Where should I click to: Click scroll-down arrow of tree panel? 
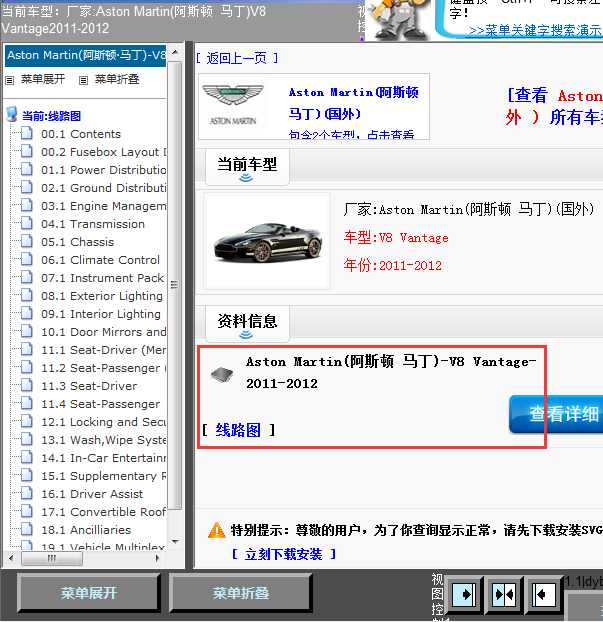(175, 541)
